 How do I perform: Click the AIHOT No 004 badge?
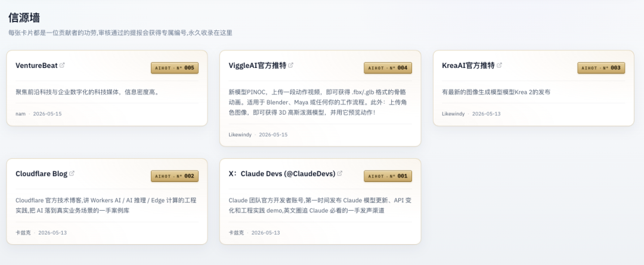[388, 68]
